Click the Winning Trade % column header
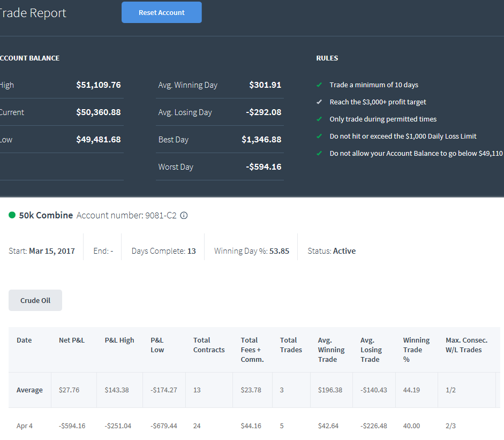 (x=416, y=350)
